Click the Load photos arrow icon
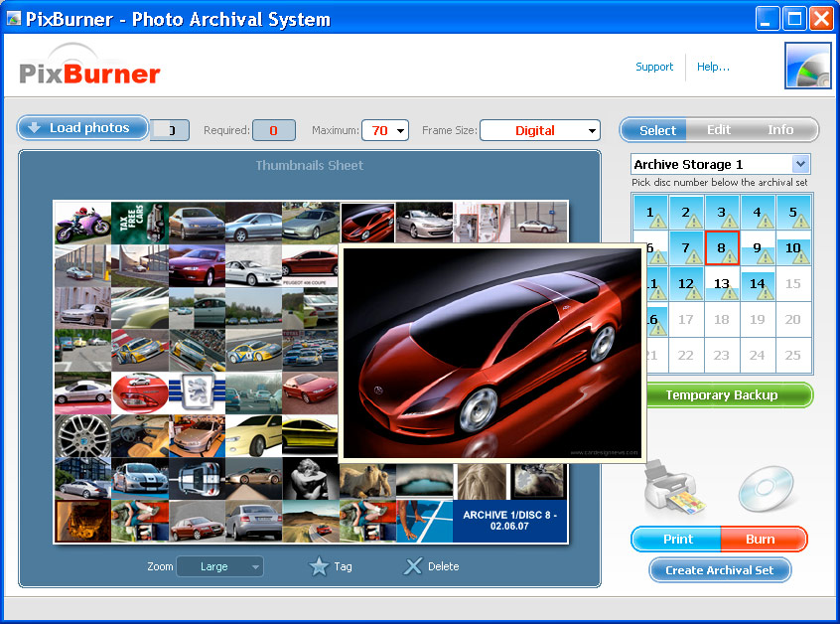Image resolution: width=840 pixels, height=624 pixels. 34,128
